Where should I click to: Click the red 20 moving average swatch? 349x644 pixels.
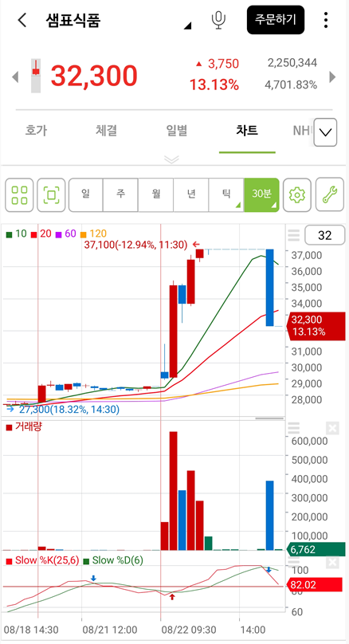tap(34, 234)
